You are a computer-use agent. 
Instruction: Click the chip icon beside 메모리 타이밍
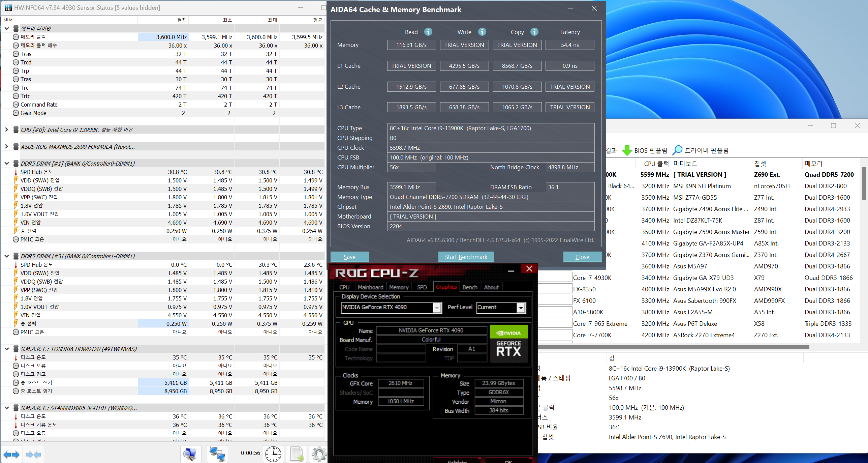pos(16,28)
